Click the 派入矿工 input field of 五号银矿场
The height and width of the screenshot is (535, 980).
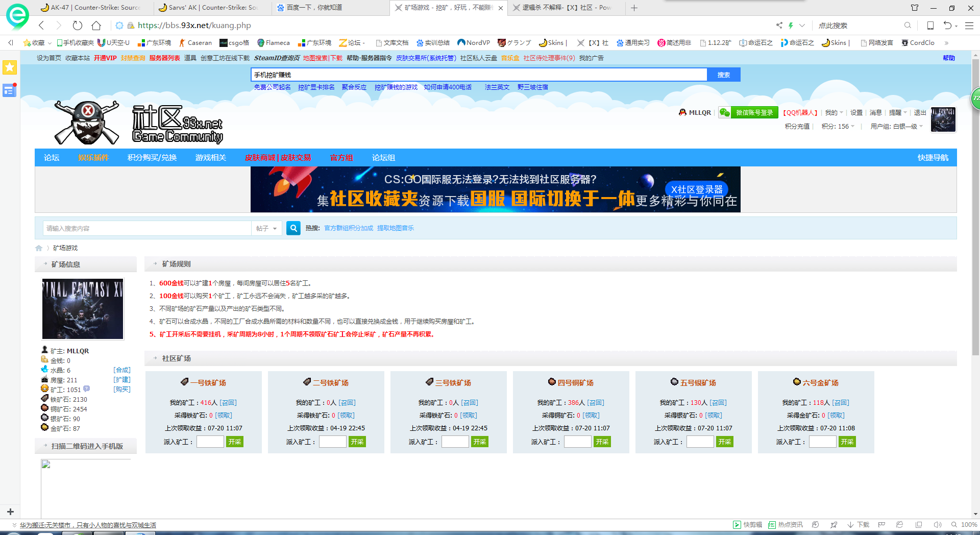tap(700, 442)
